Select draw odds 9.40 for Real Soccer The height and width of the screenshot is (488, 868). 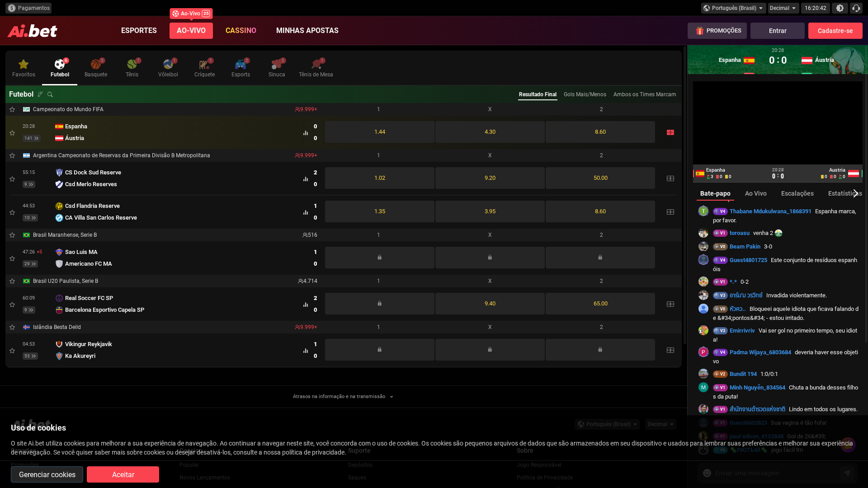[x=490, y=304]
